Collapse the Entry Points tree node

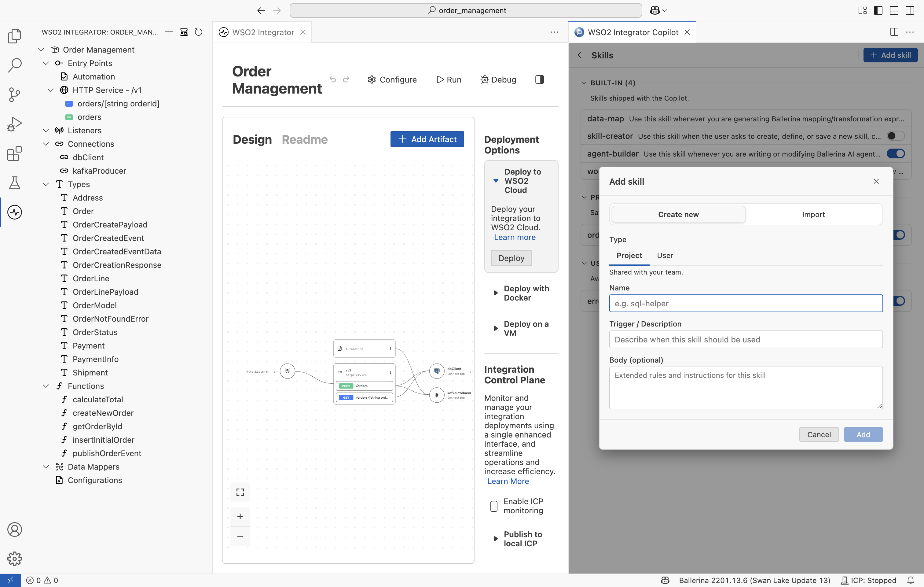[46, 63]
